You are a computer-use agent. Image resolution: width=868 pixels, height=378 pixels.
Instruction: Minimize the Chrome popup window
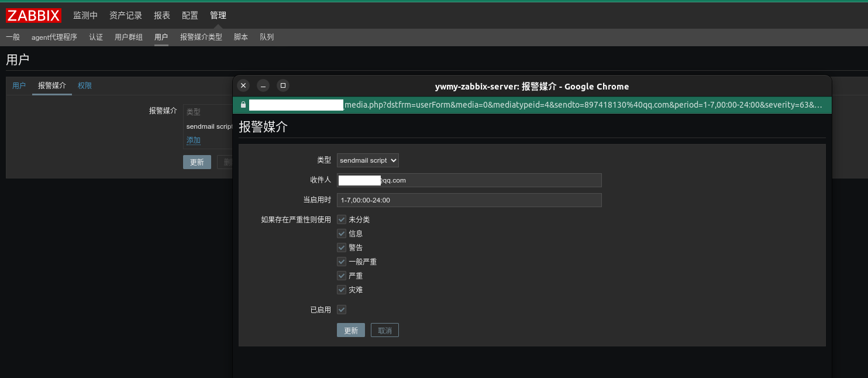coord(263,85)
